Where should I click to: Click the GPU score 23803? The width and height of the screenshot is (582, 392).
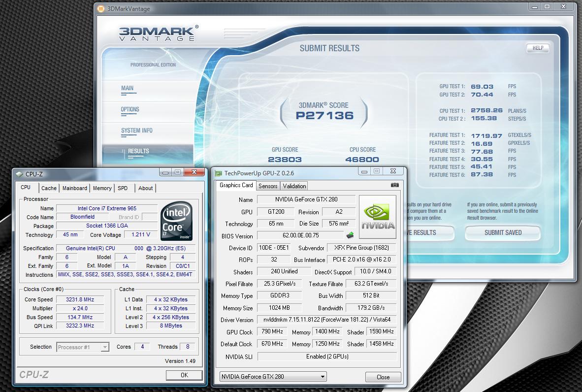point(285,160)
